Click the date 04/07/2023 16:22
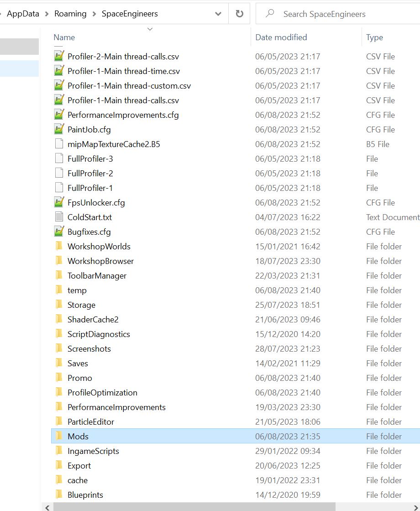Viewport: 420px width, 511px height. [x=288, y=217]
